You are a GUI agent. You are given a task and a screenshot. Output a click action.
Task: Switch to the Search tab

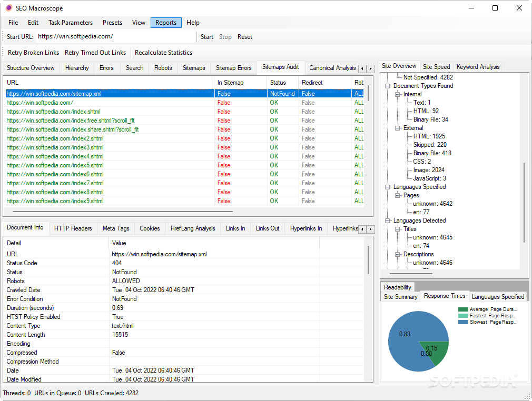135,68
